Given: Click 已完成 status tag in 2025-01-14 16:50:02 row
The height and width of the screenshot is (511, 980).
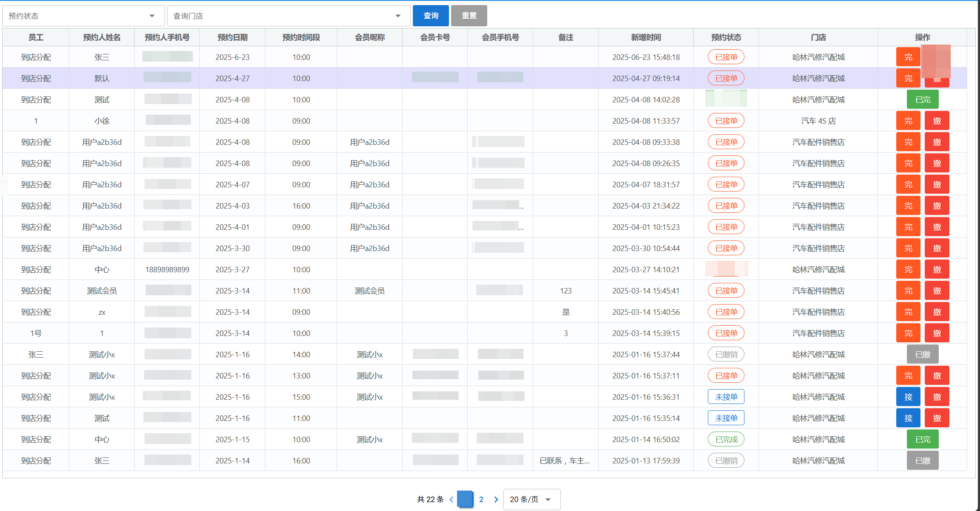Looking at the screenshot, I should [726, 439].
